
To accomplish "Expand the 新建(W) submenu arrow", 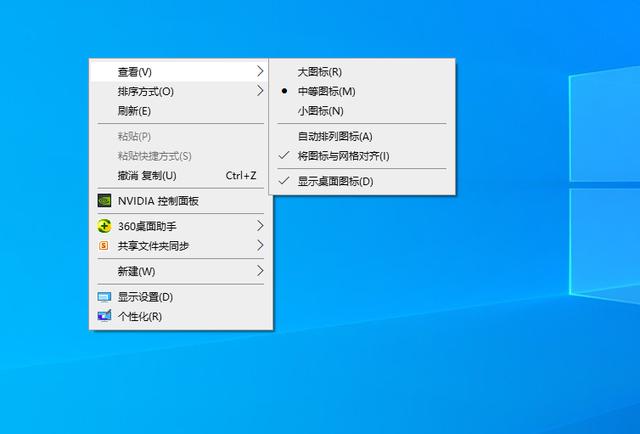I will (260, 271).
